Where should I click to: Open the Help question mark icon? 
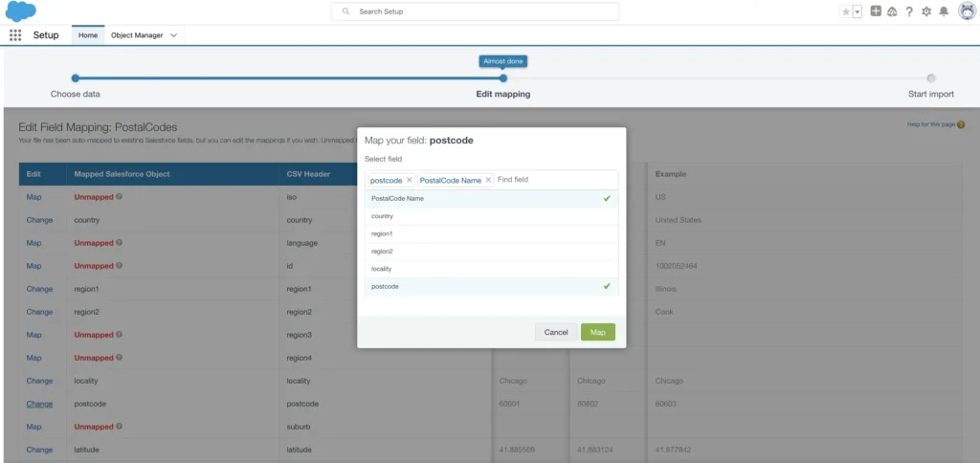[909, 11]
